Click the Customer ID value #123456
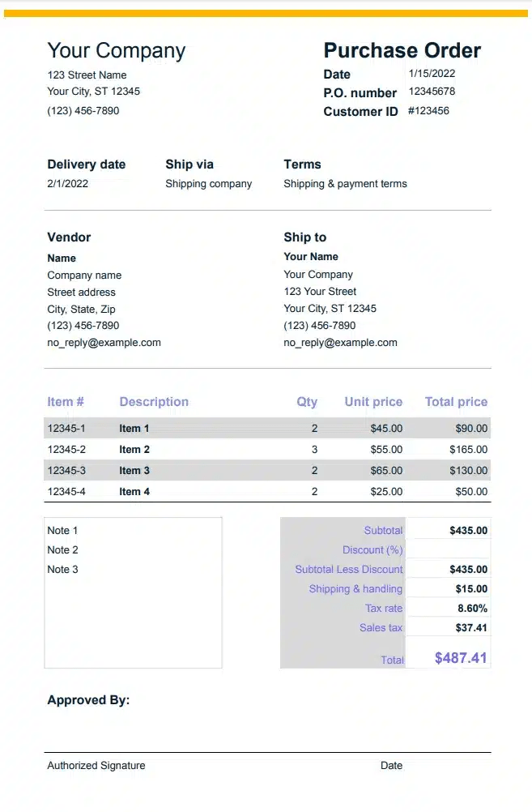This screenshot has height=812, width=532. coord(428,110)
